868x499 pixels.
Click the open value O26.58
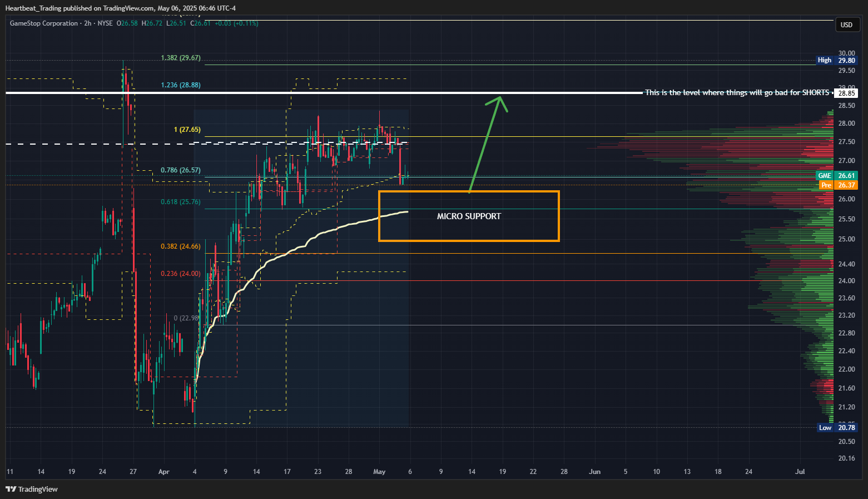(127, 23)
